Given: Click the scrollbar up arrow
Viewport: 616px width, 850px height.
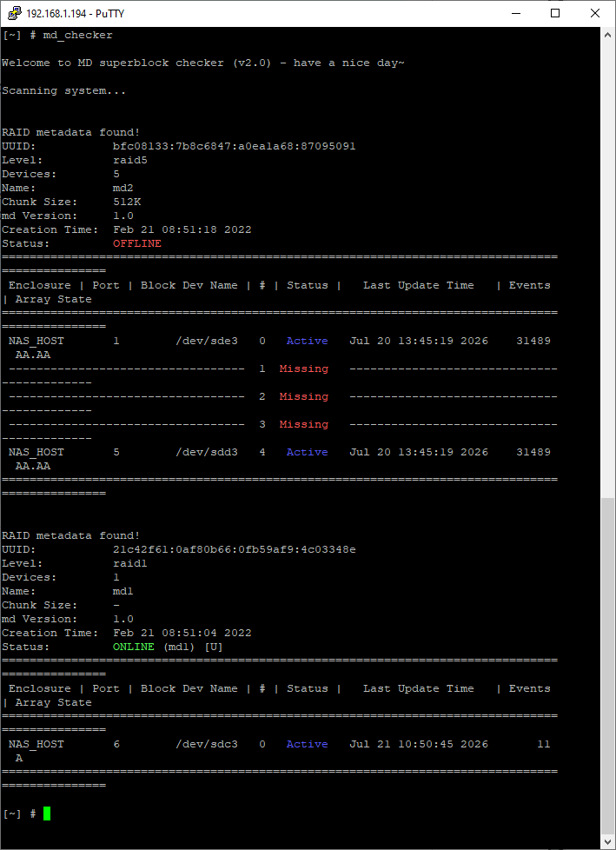Looking at the screenshot, I should [608, 34].
